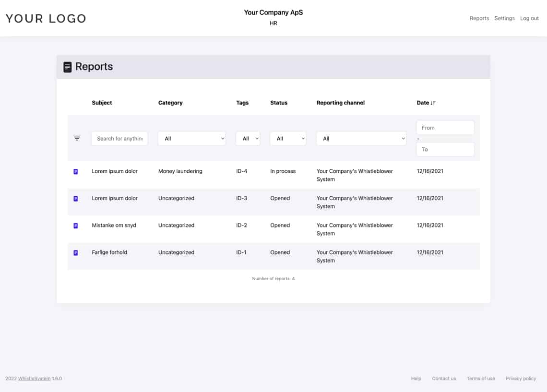Click the Reports page heading text

coord(94,67)
